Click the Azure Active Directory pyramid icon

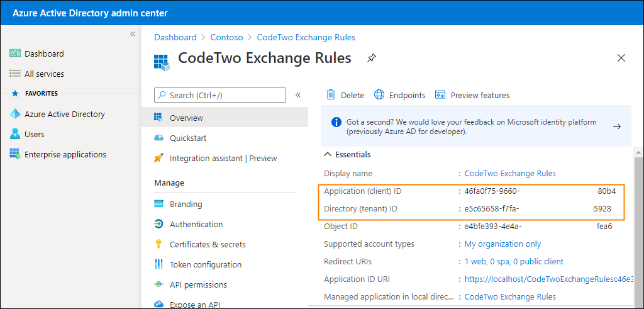pyautogui.click(x=15, y=114)
